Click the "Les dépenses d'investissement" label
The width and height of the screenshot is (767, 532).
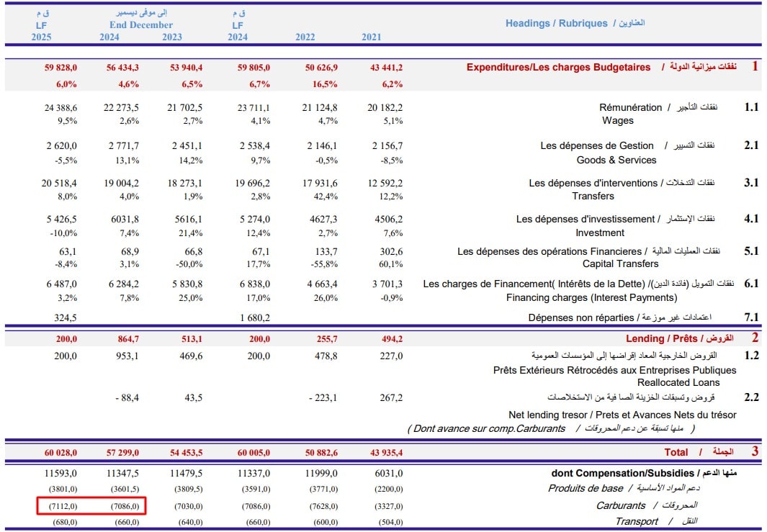pos(586,219)
